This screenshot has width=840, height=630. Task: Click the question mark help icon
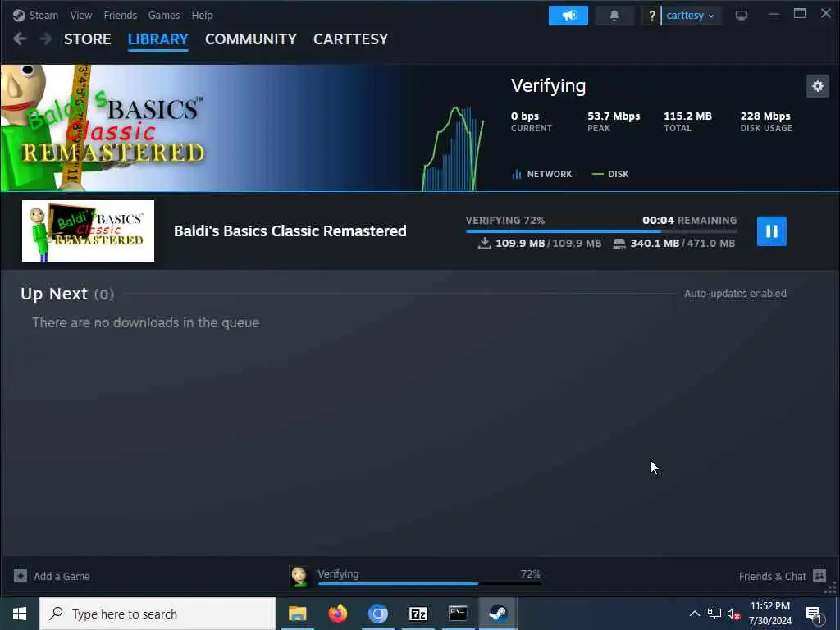[x=651, y=16]
